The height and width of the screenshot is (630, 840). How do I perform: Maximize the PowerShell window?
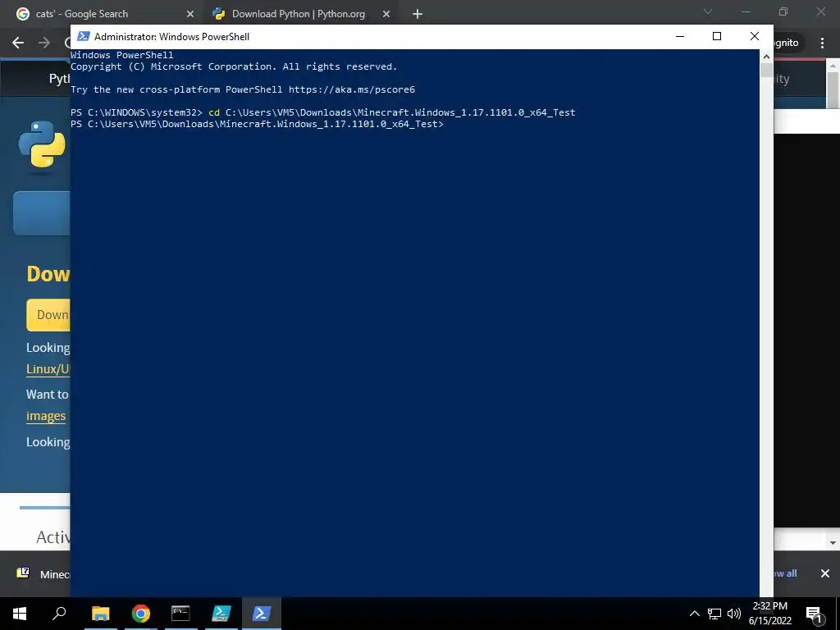point(717,36)
